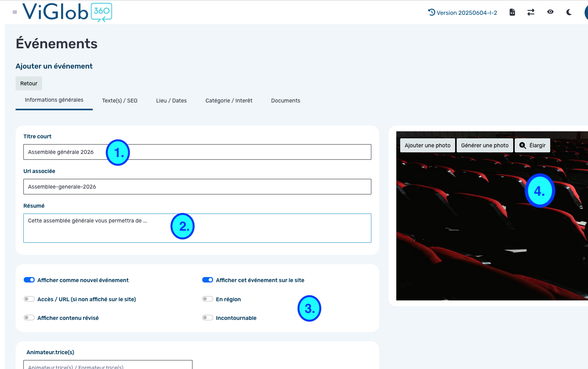Open the 'Documents' tab
Image resolution: width=588 pixels, height=369 pixels.
tap(286, 101)
